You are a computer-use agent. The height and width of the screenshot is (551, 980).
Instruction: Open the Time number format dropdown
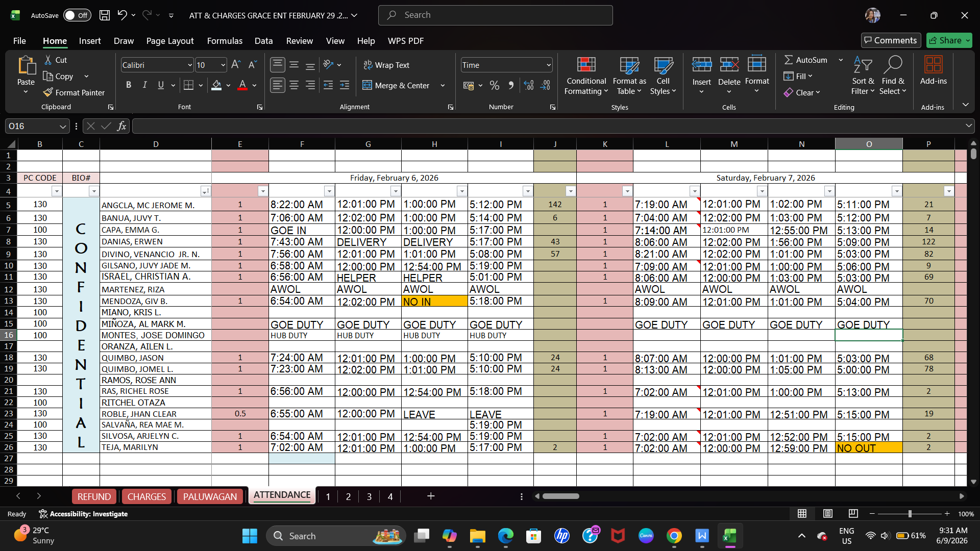pos(549,65)
